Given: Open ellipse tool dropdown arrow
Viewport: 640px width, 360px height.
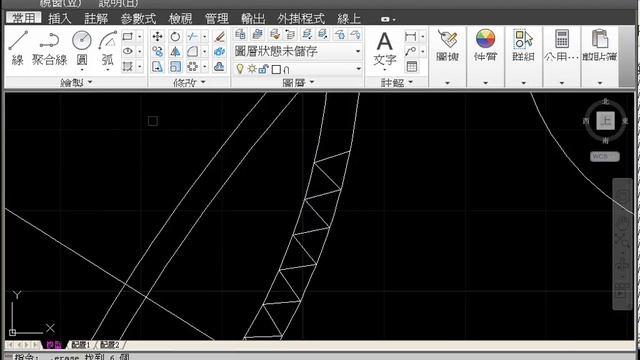Looking at the screenshot, I should point(140,51).
